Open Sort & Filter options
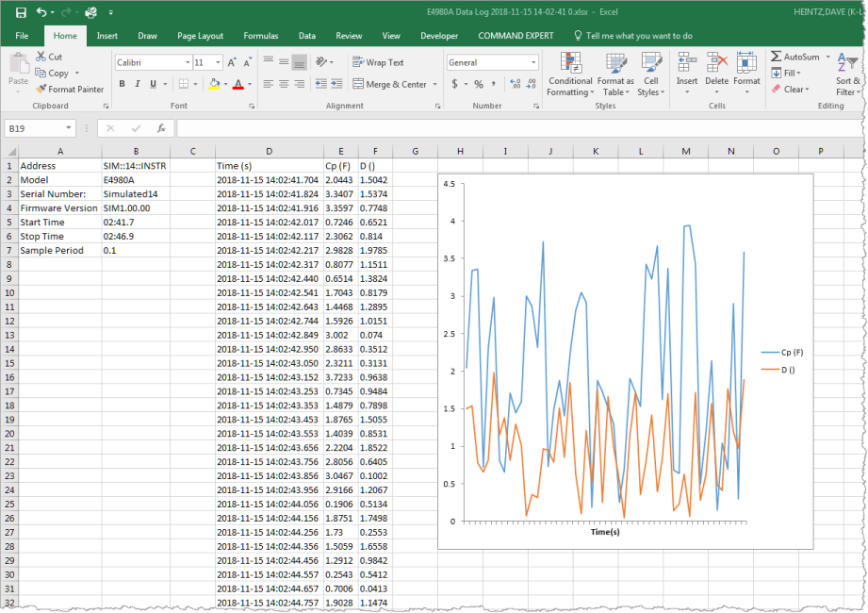The width and height of the screenshot is (868, 613). tap(847, 75)
